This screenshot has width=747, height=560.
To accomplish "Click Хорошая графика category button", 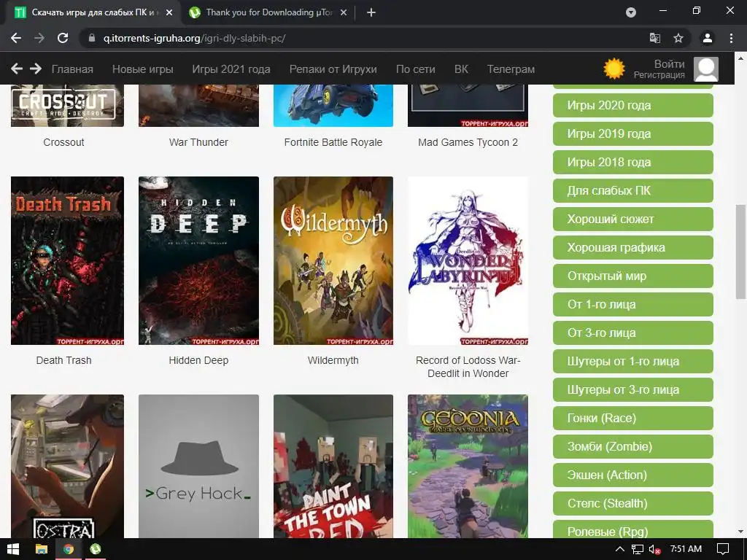I will click(x=633, y=248).
